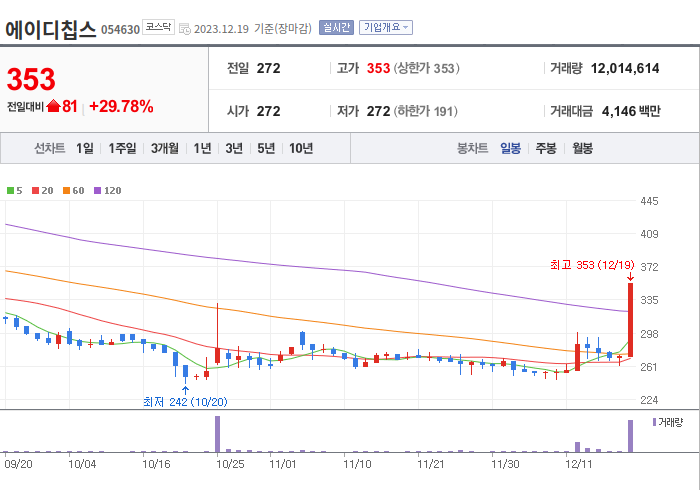
Task: Click the green 5-day moving average swatch
Action: click(x=10, y=191)
